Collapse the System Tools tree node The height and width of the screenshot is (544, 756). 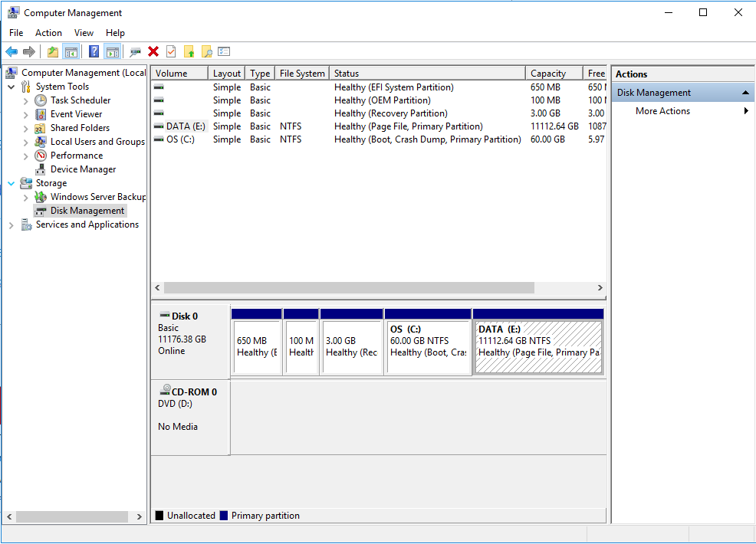(x=11, y=87)
